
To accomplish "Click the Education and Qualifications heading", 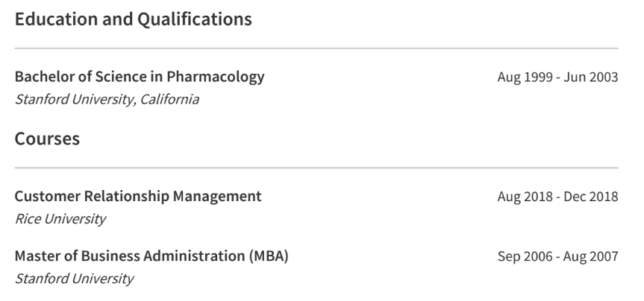I will tap(133, 20).
